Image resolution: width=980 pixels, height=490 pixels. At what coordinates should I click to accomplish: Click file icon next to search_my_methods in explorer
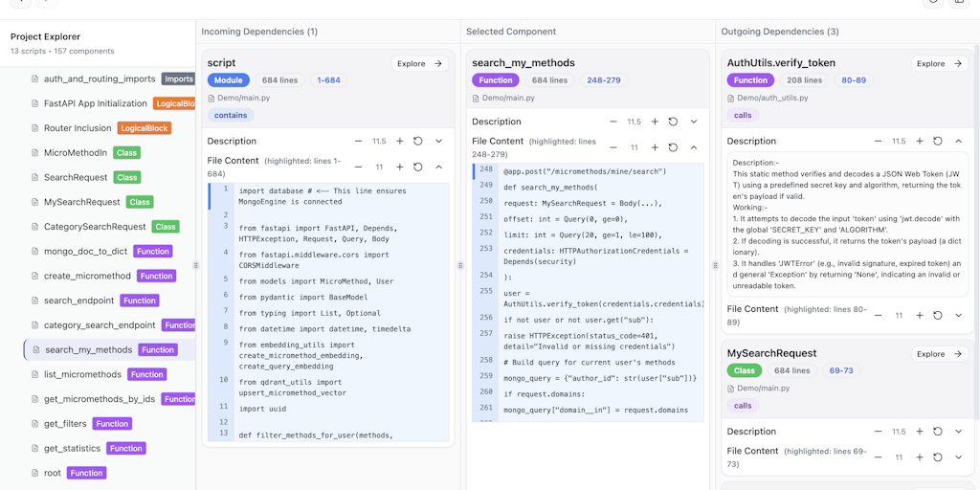point(36,350)
